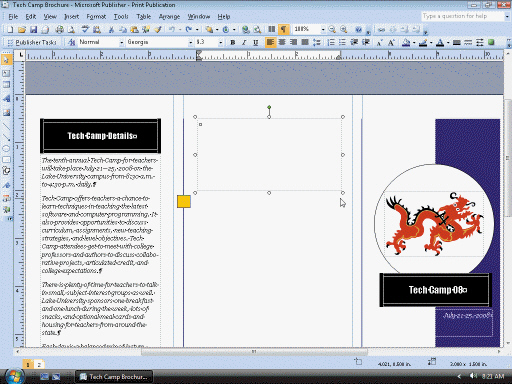Open the Publisher Tasks pane button
Viewport: 512px width, 384px height.
click(x=32, y=42)
